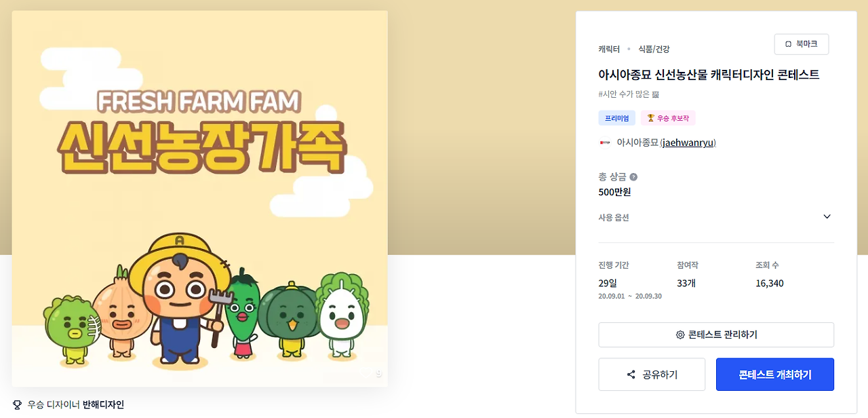Click the trophy icon in 우승 후보작 badge

click(651, 118)
